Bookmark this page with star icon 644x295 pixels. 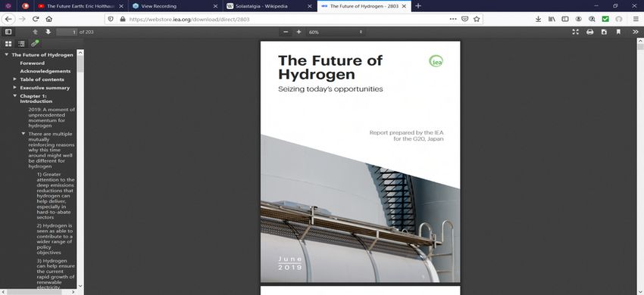tap(477, 19)
